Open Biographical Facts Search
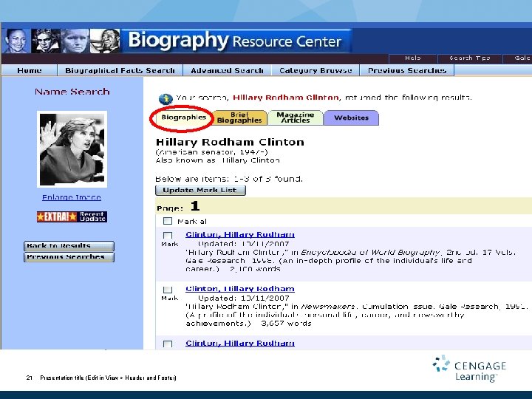532x399 pixels. click(x=120, y=70)
